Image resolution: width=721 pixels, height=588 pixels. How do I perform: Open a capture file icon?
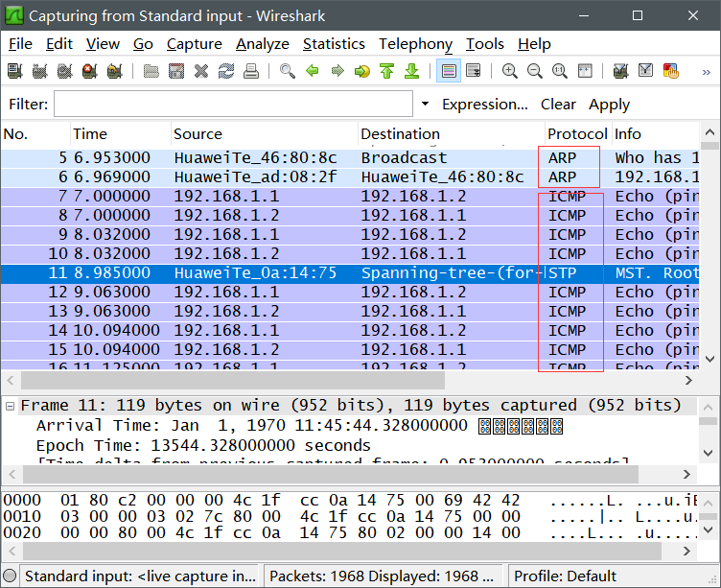[151, 71]
